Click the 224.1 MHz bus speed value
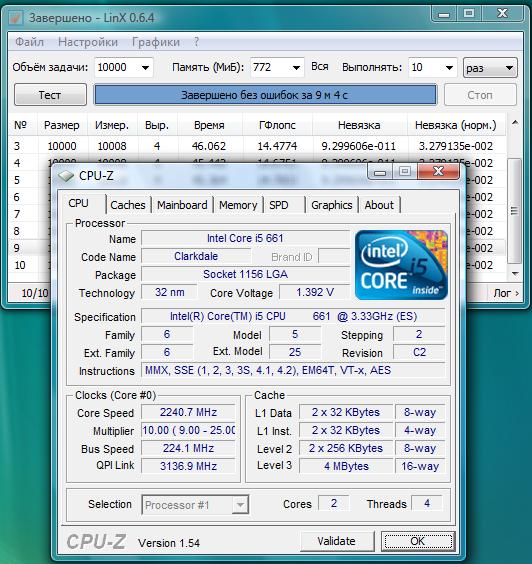532x564 pixels. [x=188, y=448]
